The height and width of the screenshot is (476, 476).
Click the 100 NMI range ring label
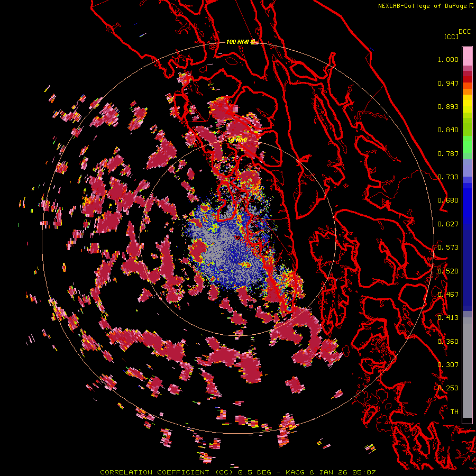(237, 42)
